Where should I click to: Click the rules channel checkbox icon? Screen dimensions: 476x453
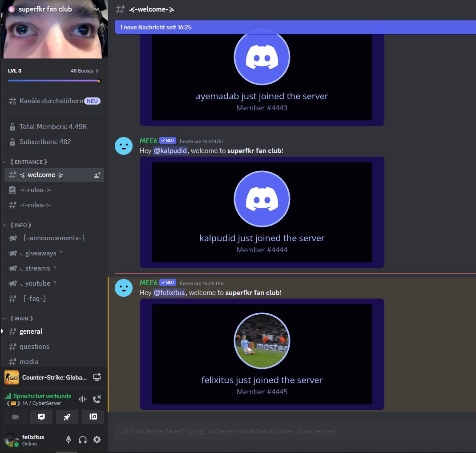pyautogui.click(x=12, y=190)
